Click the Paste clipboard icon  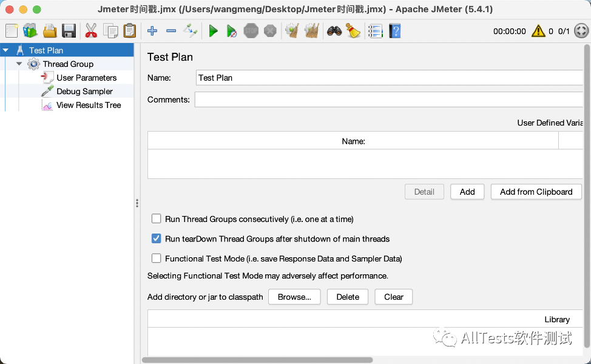click(130, 31)
